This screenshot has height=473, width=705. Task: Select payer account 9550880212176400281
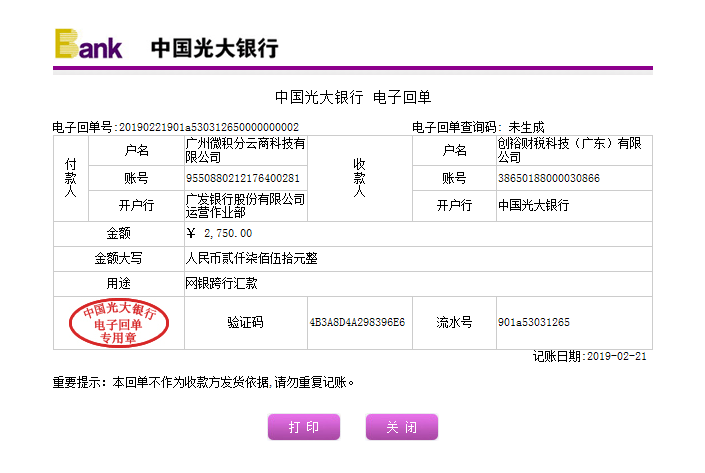point(243,178)
